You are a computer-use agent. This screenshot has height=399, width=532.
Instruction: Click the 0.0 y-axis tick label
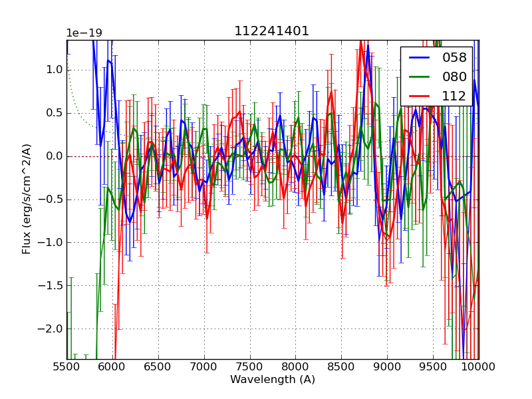[55, 156]
